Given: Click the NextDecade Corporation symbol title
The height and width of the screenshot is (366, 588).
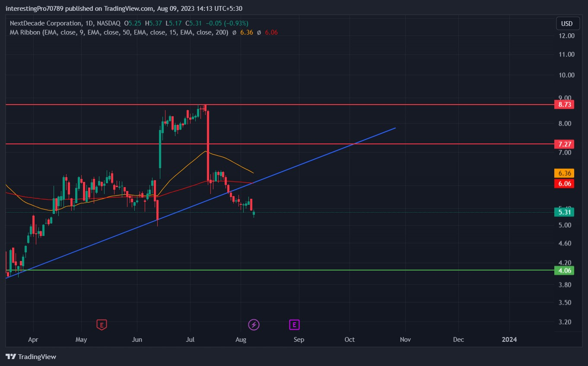Looking at the screenshot, I should pyautogui.click(x=45, y=23).
